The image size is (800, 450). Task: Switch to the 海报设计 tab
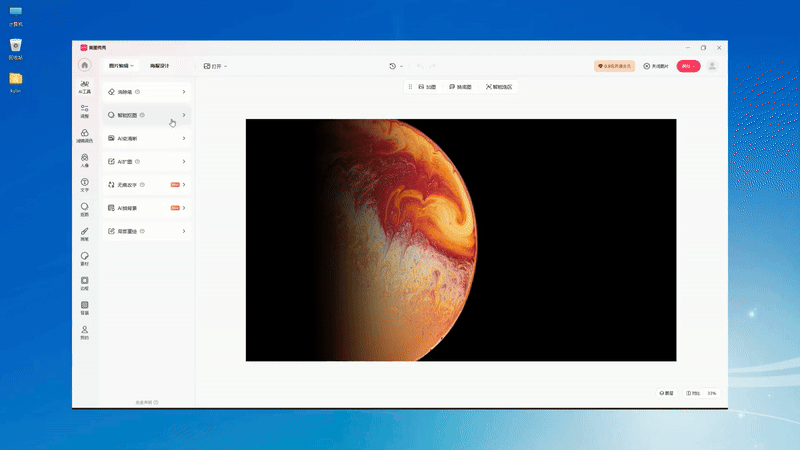coord(160,66)
